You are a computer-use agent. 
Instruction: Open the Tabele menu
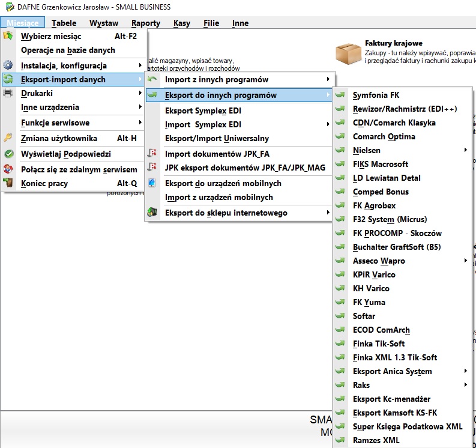(64, 23)
